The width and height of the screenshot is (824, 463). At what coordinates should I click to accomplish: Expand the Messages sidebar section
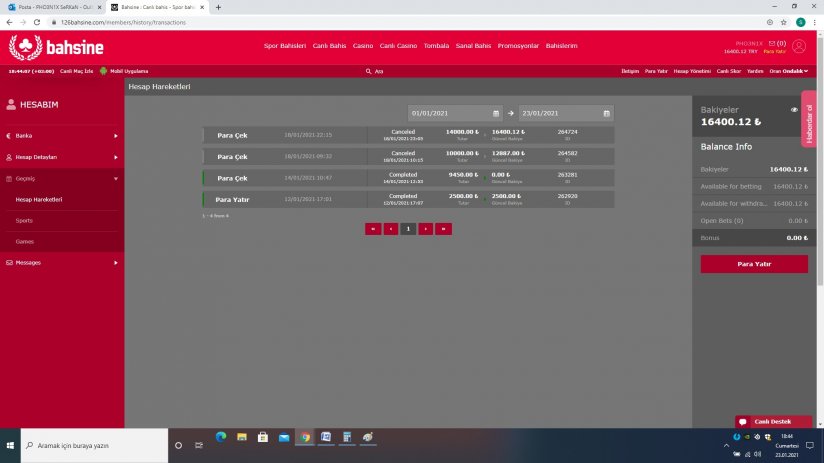(x=62, y=262)
